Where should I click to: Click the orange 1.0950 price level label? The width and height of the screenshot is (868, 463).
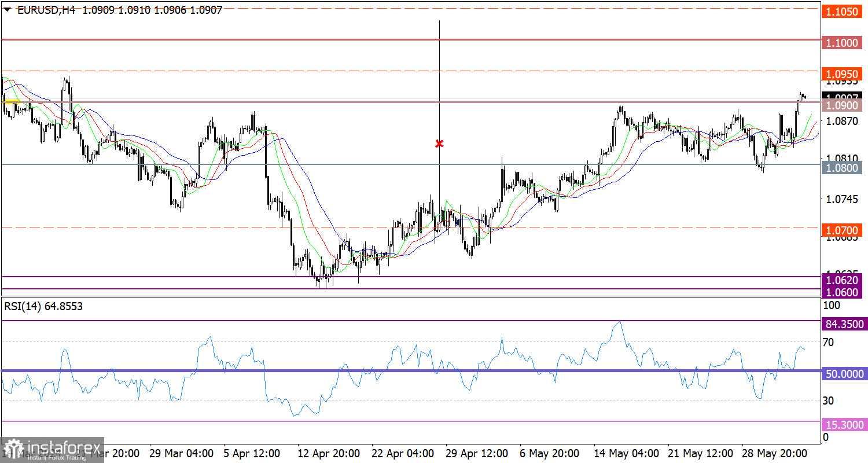pyautogui.click(x=843, y=74)
